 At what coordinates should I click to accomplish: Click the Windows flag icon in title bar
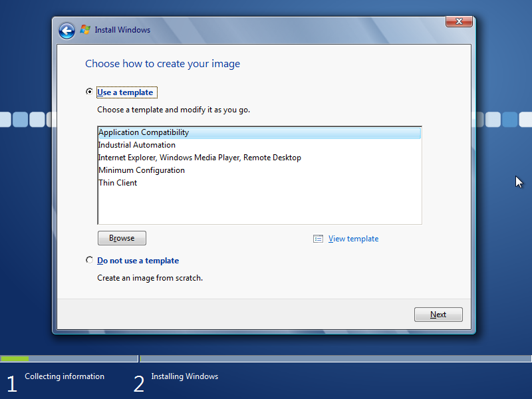point(85,30)
